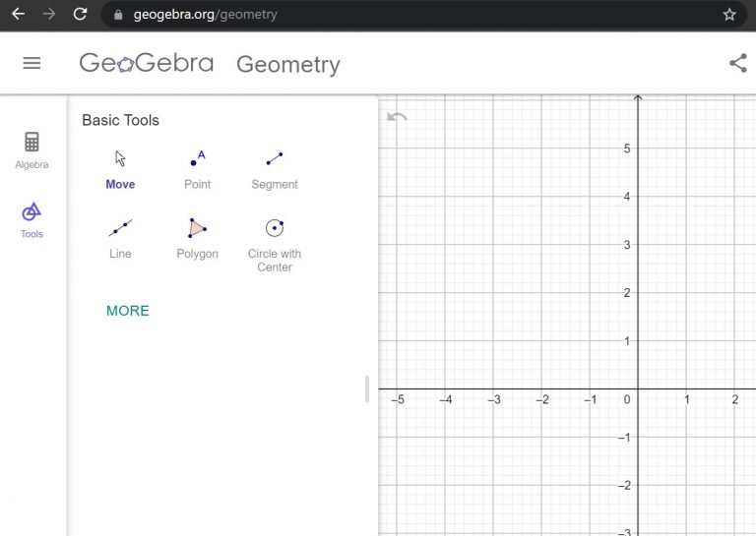Image resolution: width=756 pixels, height=536 pixels.
Task: Select the Polygon tool
Action: click(197, 239)
